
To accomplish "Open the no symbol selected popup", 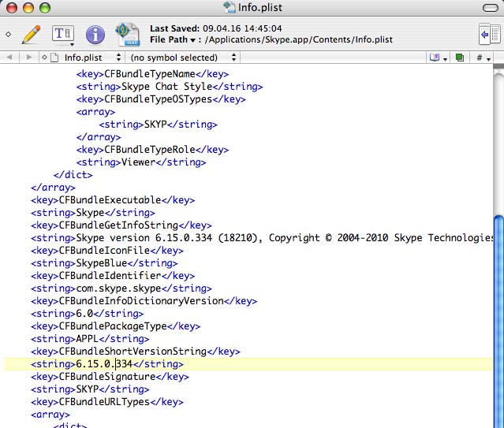I will [183, 58].
